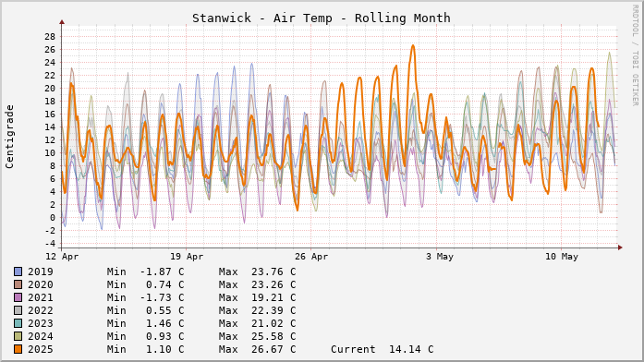The image size is (644, 362).
Task: Click the '10 May' x-axis date label
Action: click(x=562, y=257)
